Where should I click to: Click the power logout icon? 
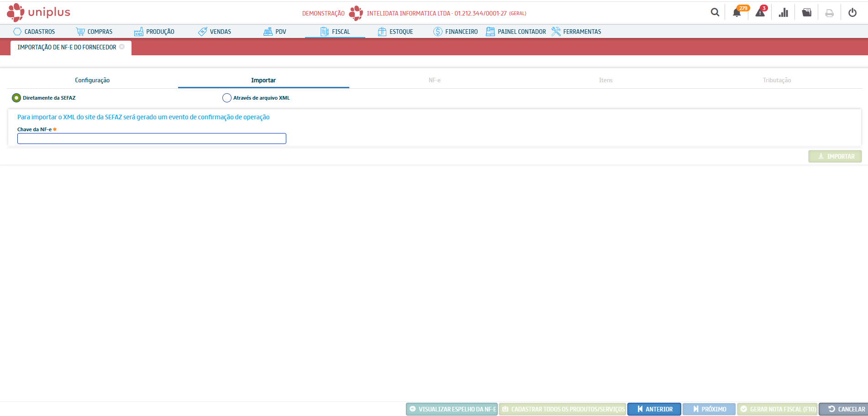point(852,13)
